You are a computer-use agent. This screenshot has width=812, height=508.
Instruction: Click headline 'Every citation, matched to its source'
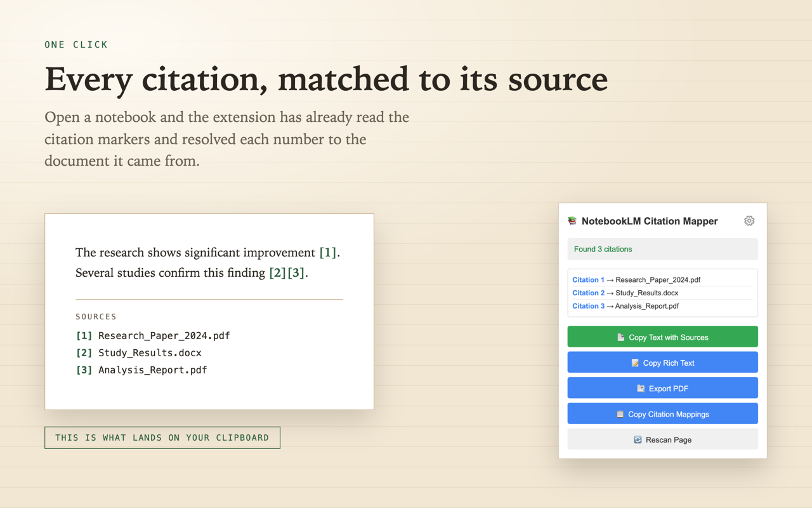(326, 79)
